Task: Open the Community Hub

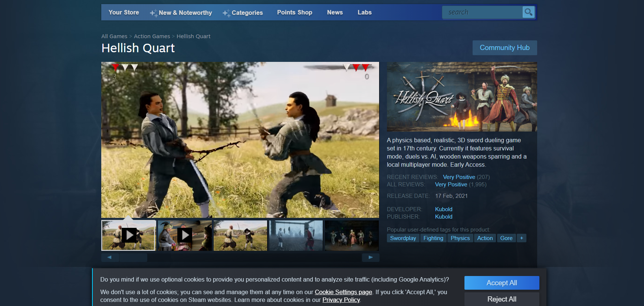Action: tap(505, 48)
